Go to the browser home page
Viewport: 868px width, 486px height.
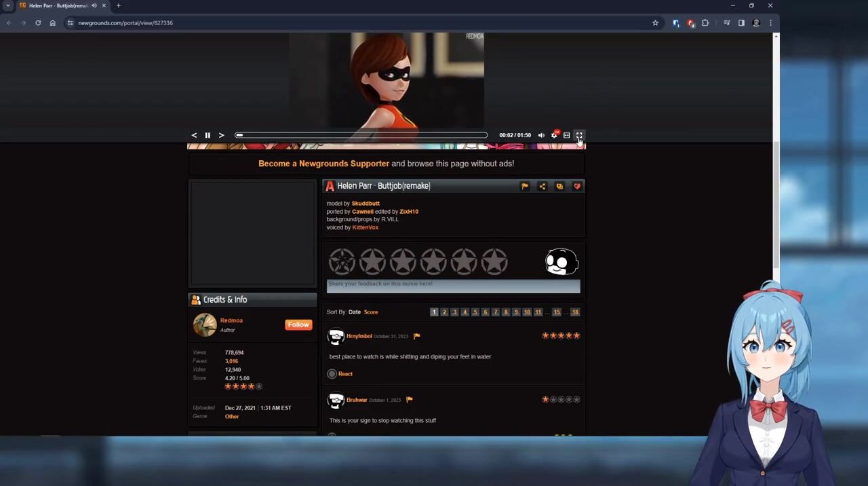pos(53,23)
